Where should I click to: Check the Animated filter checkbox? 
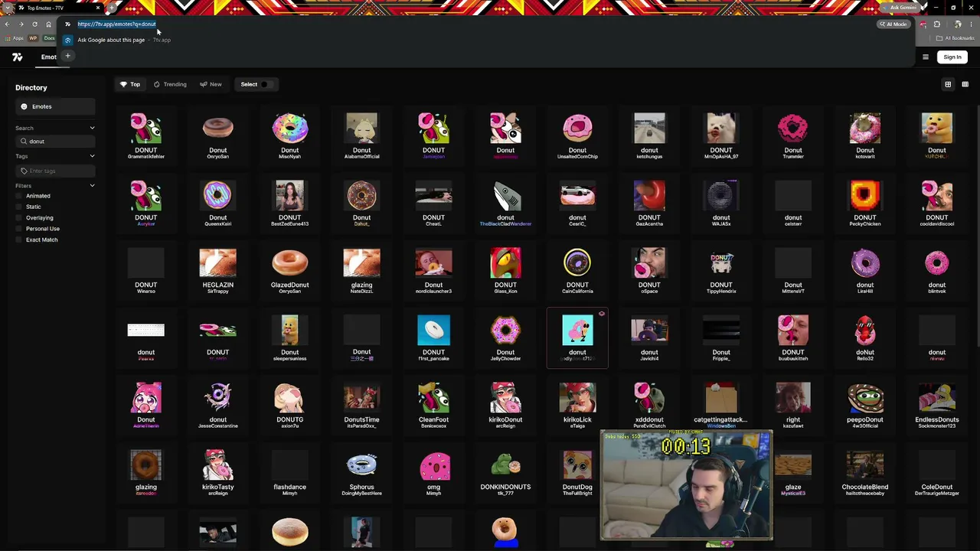(x=19, y=196)
